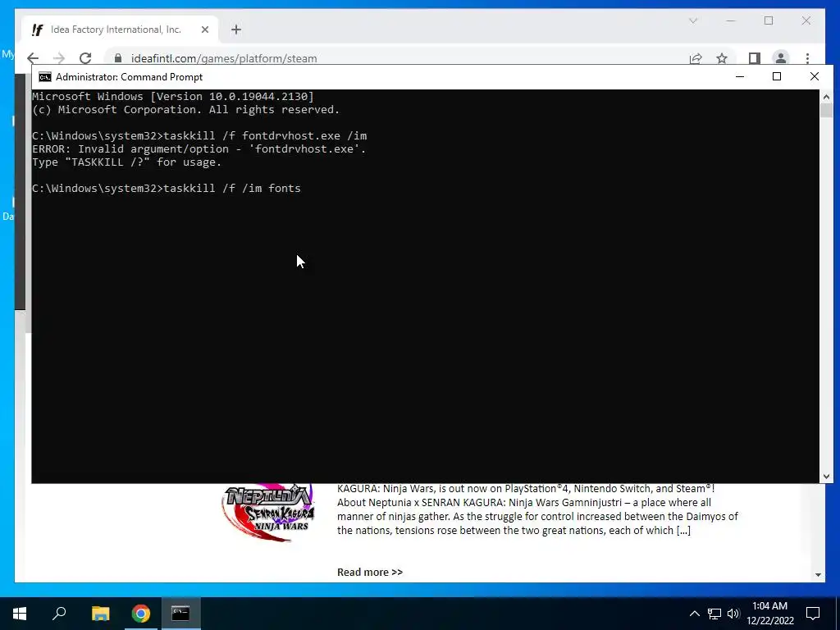Open Chrome side panel
This screenshot has width=840, height=630.
coord(755,58)
